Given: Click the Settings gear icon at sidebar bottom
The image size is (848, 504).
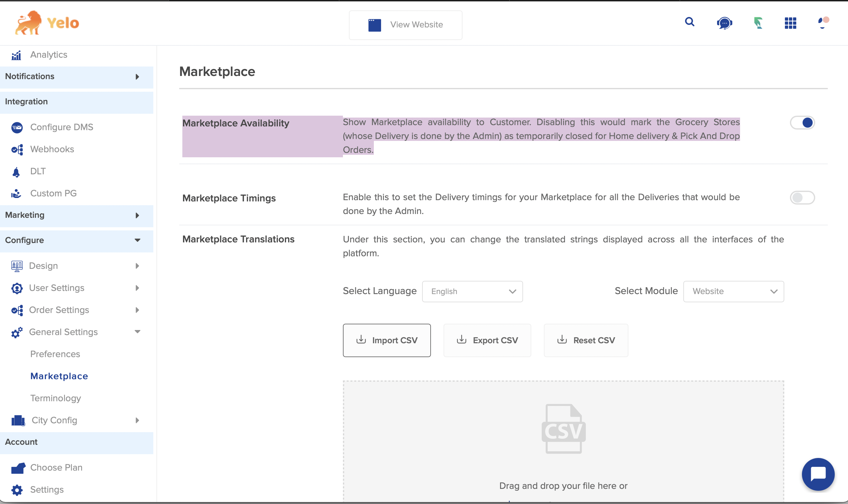Looking at the screenshot, I should (17, 490).
